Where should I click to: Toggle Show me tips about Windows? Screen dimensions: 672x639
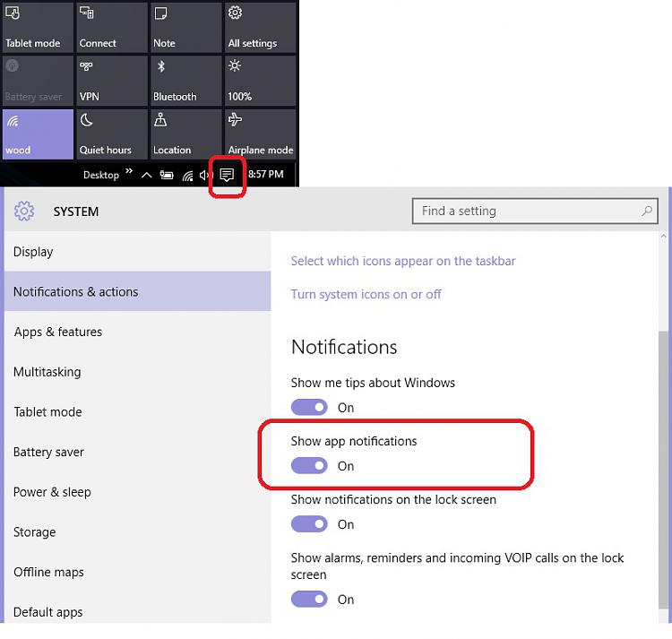pos(309,407)
